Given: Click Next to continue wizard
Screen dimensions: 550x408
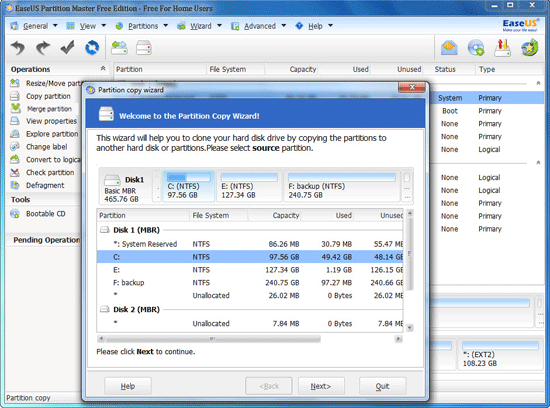Looking at the screenshot, I should 321,386.
